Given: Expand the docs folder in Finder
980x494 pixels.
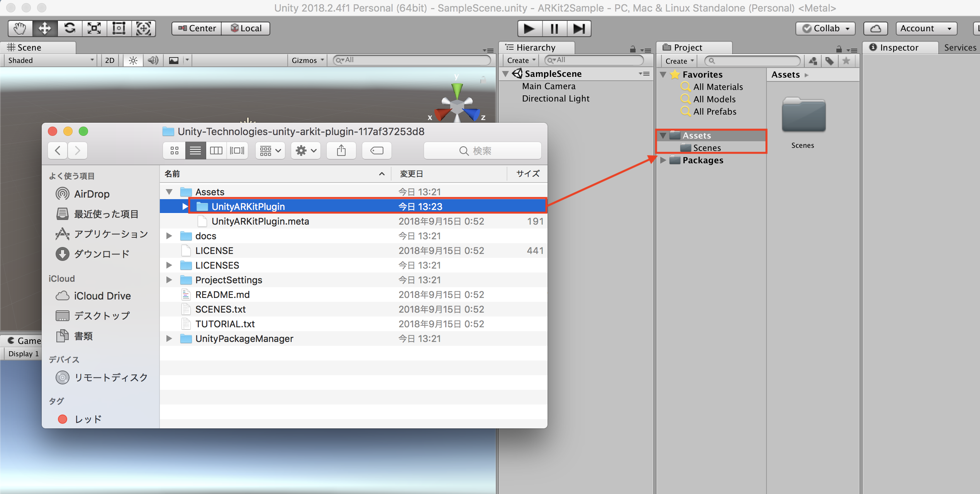Looking at the screenshot, I should [169, 236].
